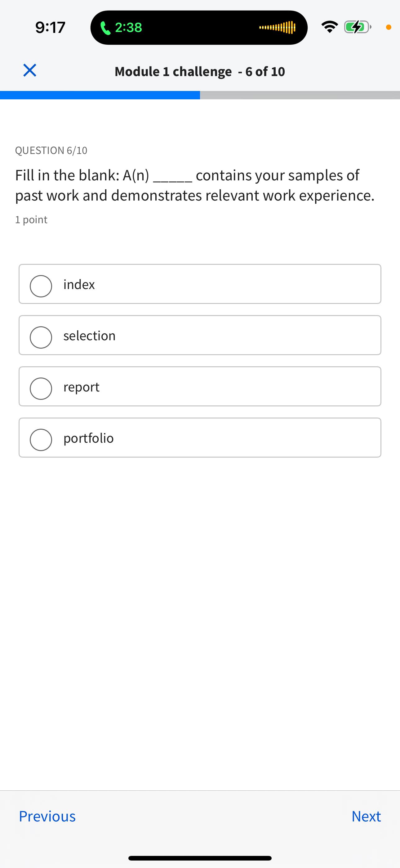
Task: Close the Module 1 challenge quiz
Action: [30, 70]
